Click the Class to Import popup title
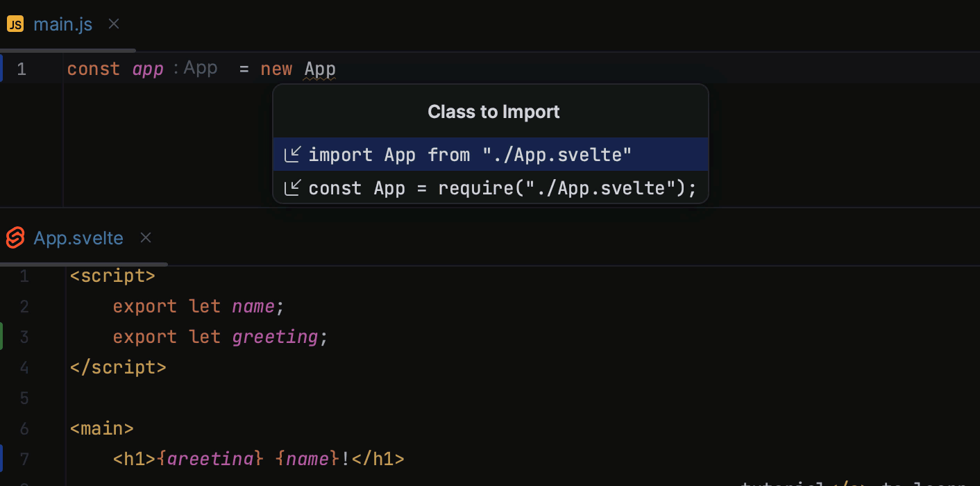 click(x=493, y=111)
